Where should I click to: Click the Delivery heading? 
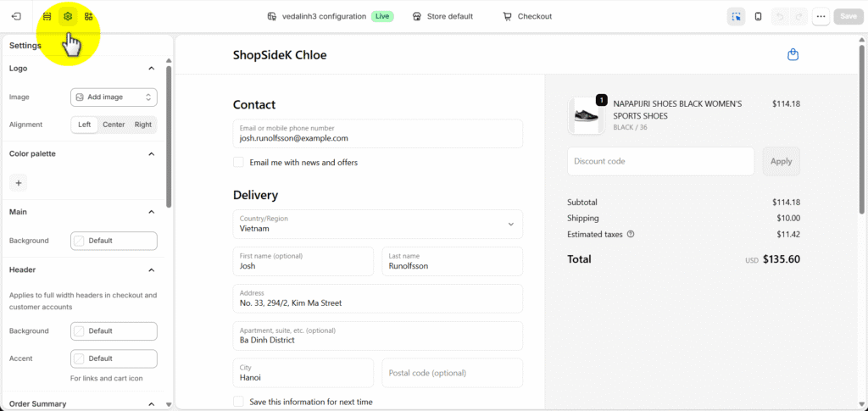(x=255, y=195)
